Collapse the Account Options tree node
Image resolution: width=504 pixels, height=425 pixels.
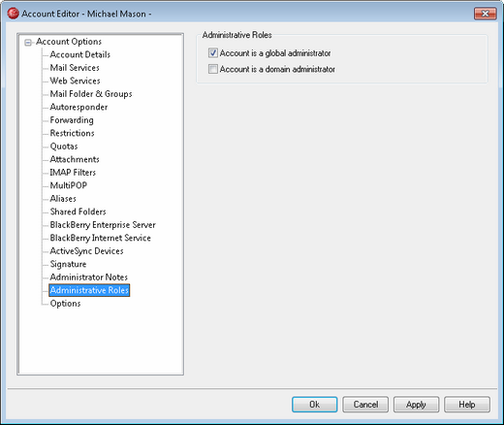(x=28, y=43)
